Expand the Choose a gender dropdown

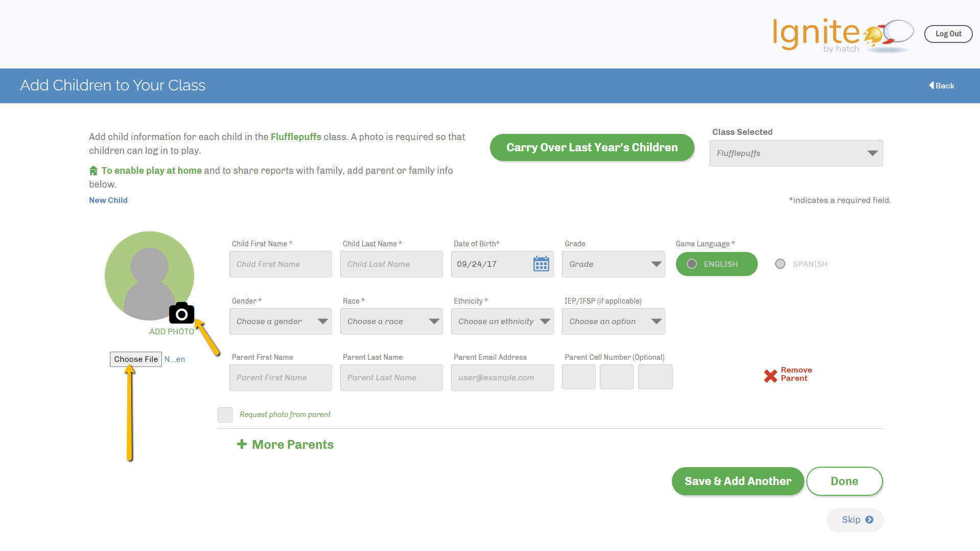point(281,322)
